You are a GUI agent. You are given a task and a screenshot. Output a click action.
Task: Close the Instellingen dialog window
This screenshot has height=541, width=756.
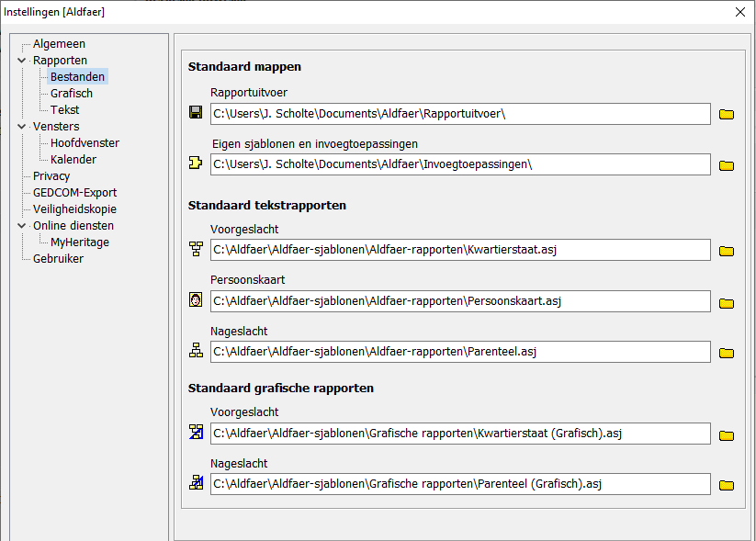(740, 12)
